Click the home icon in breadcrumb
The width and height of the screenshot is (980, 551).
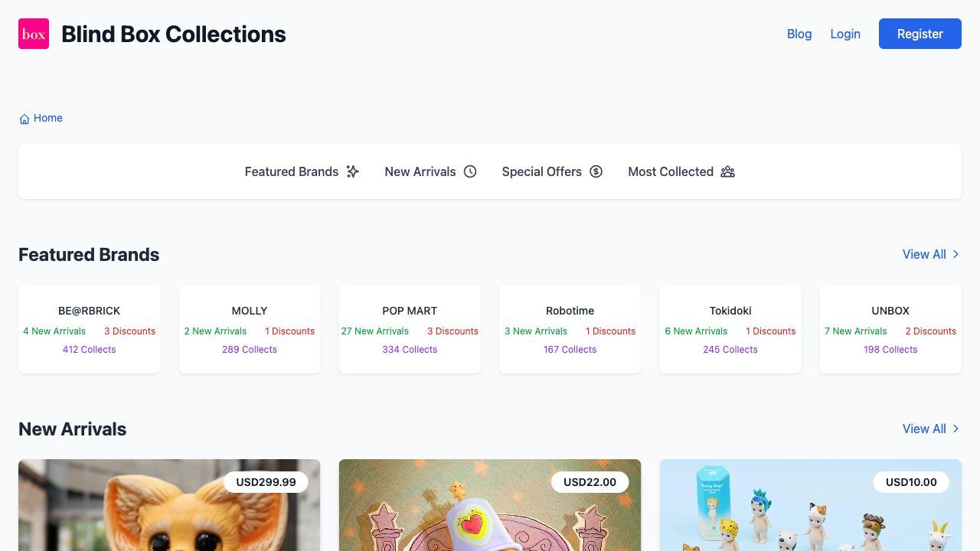pos(24,119)
